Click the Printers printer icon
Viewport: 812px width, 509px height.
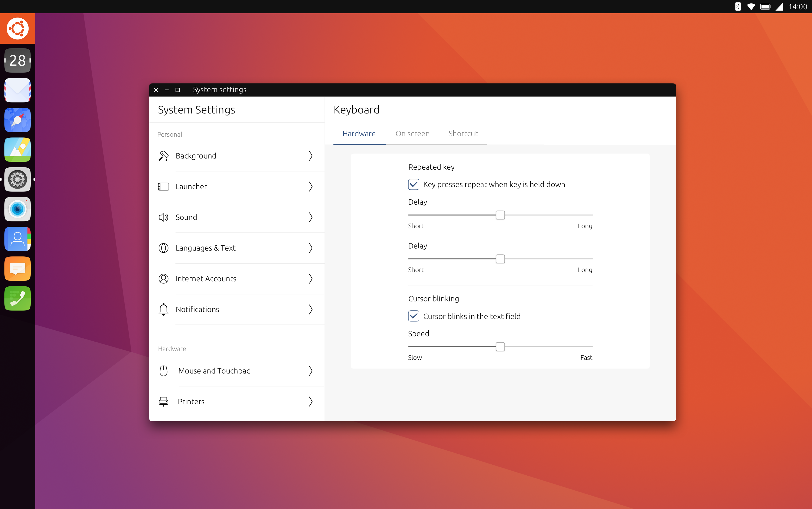coord(163,402)
